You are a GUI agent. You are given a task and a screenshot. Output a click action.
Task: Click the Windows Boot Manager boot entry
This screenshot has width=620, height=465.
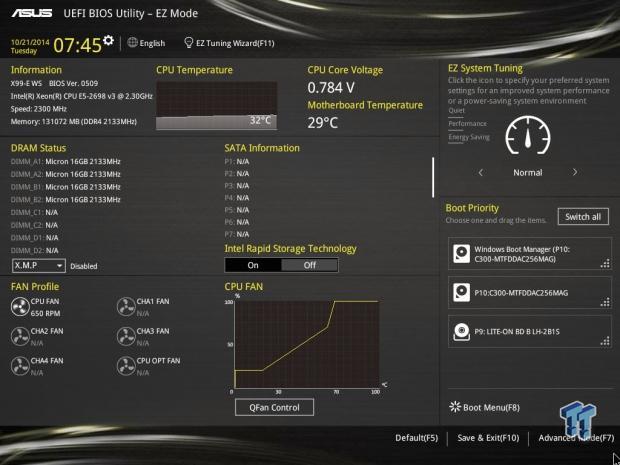(x=530, y=254)
